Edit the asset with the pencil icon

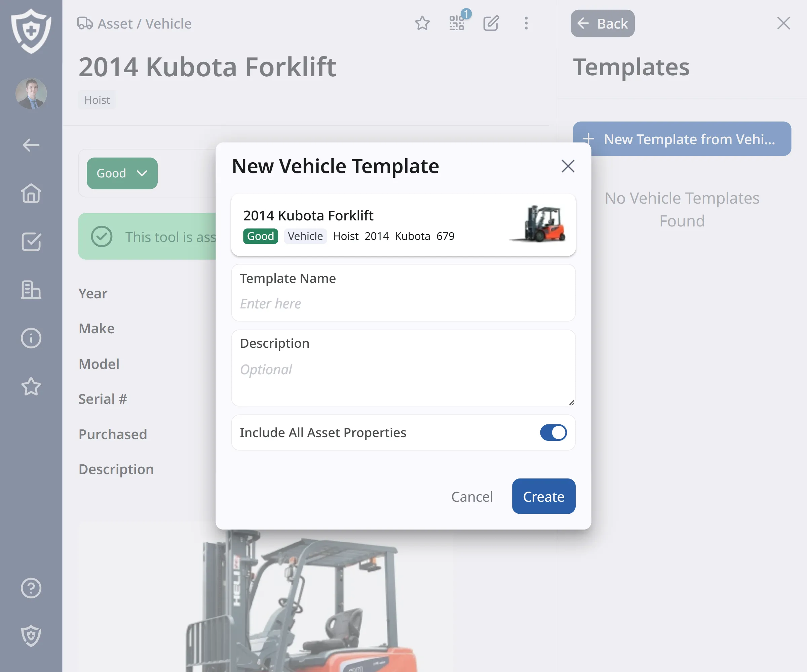[x=491, y=24]
